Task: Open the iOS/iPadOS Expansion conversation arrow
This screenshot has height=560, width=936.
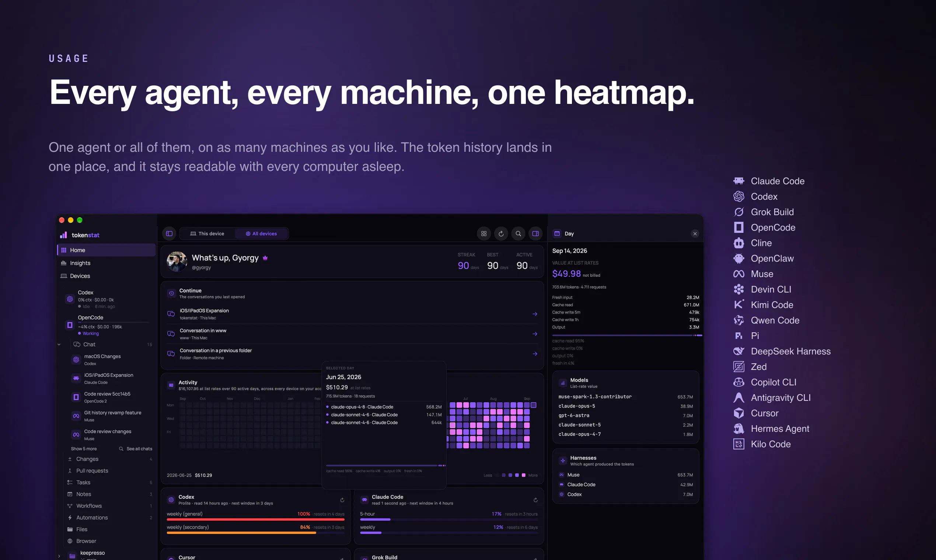Action: pos(535,314)
